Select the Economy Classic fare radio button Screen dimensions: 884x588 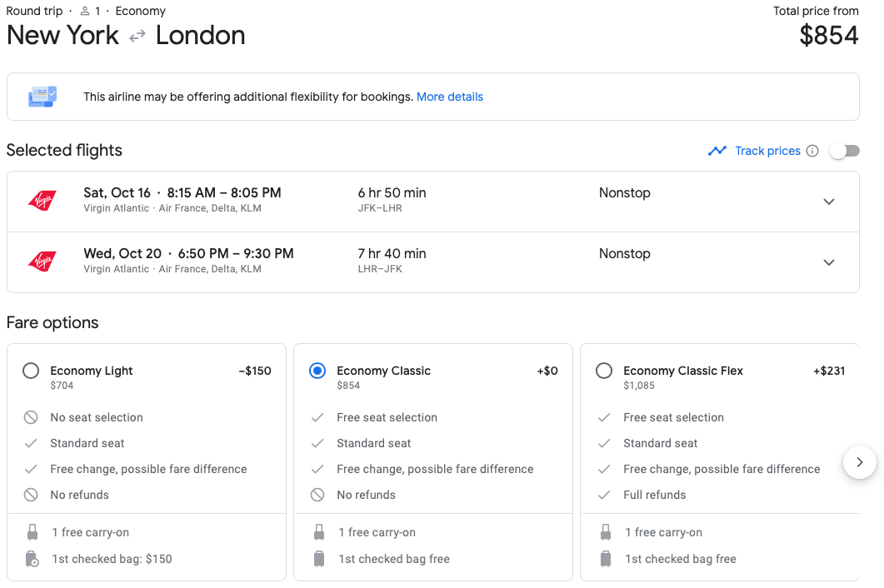pos(317,371)
